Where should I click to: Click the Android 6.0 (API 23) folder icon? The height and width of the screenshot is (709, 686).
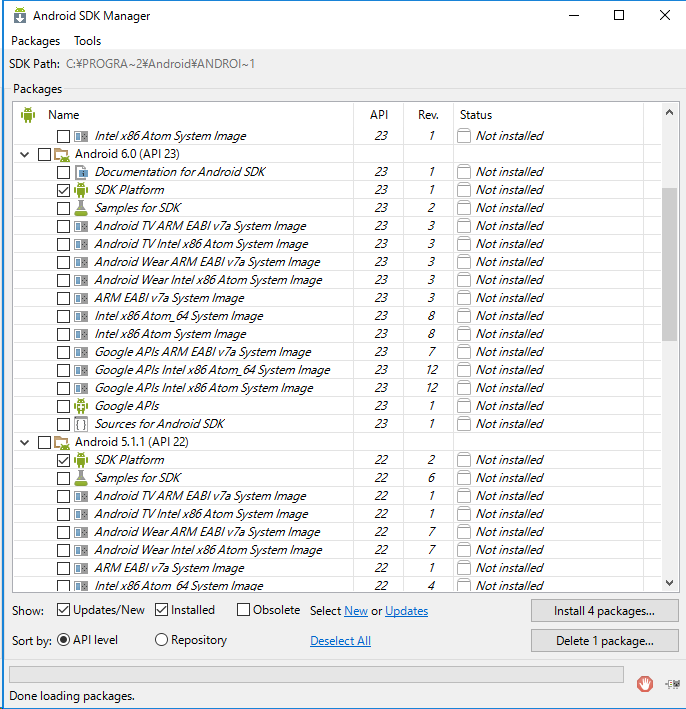[x=62, y=154]
